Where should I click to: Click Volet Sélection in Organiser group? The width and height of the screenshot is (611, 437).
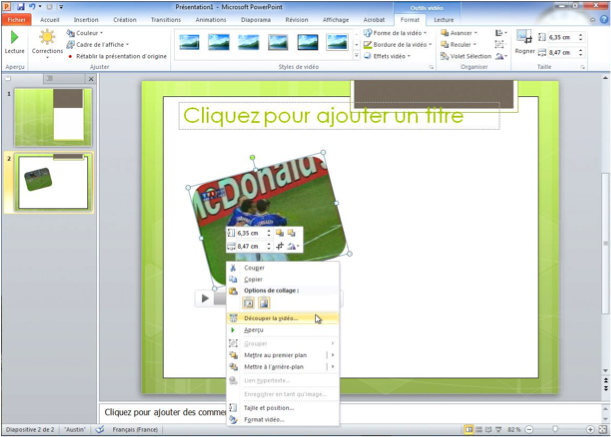[x=466, y=56]
